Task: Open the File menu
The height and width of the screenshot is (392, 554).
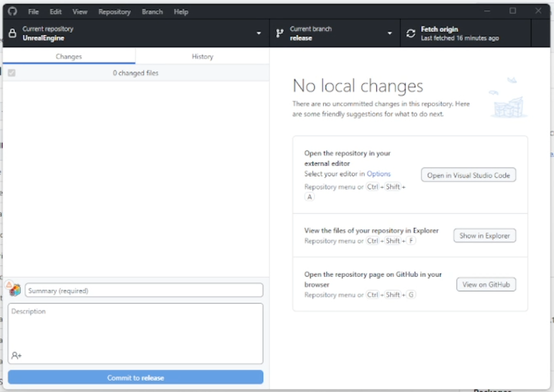Action: pos(33,12)
